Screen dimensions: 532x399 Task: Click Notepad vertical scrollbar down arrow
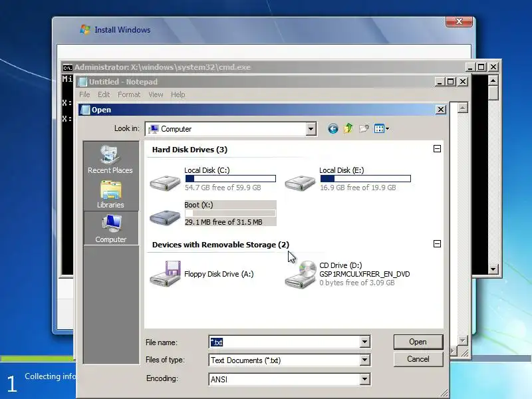462,340
